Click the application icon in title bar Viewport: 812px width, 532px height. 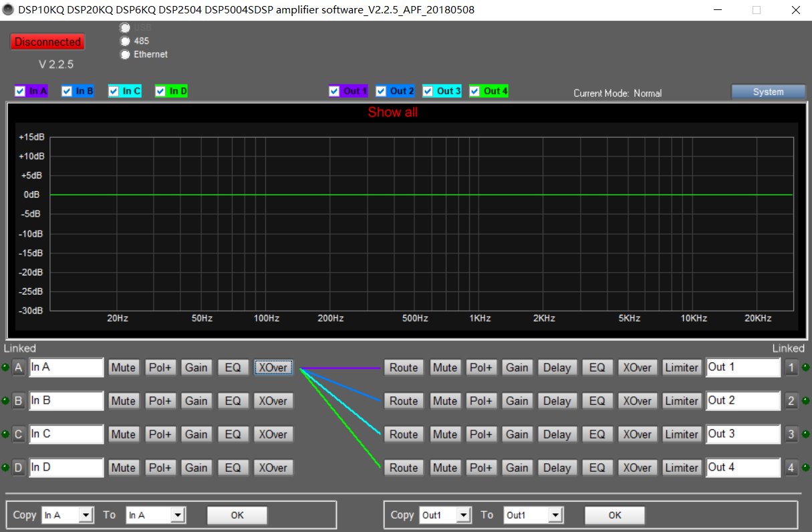click(x=8, y=10)
